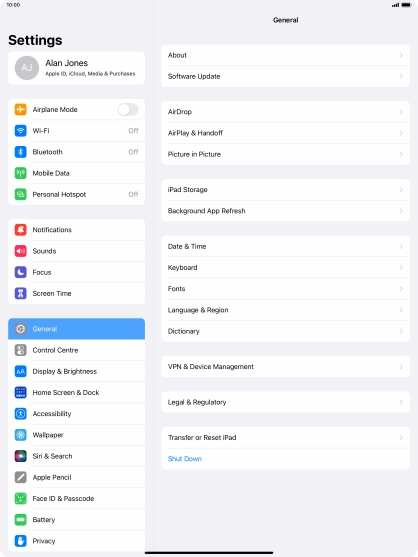Image resolution: width=418 pixels, height=557 pixels.
Task: Open the red Notifications bell icon
Action: click(21, 230)
